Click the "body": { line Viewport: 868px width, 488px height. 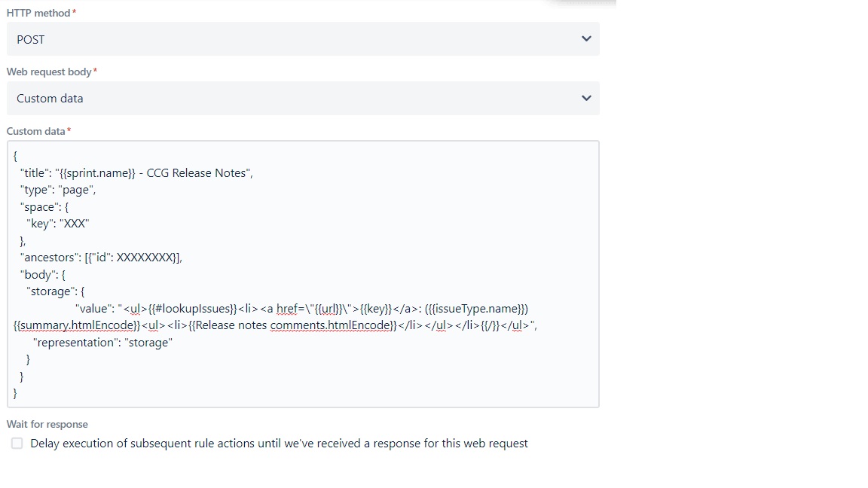click(x=43, y=274)
